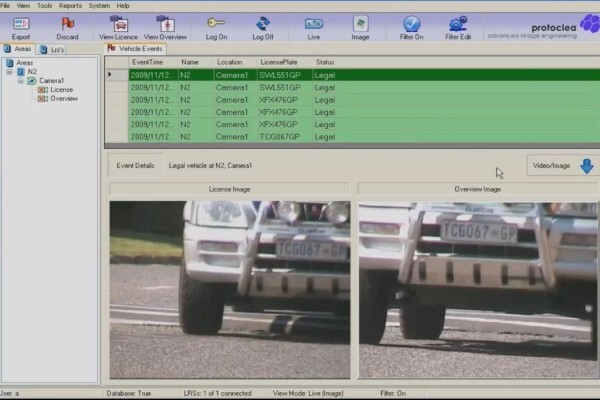Sort by LicensePlate column header
600x400 pixels.
(x=285, y=62)
